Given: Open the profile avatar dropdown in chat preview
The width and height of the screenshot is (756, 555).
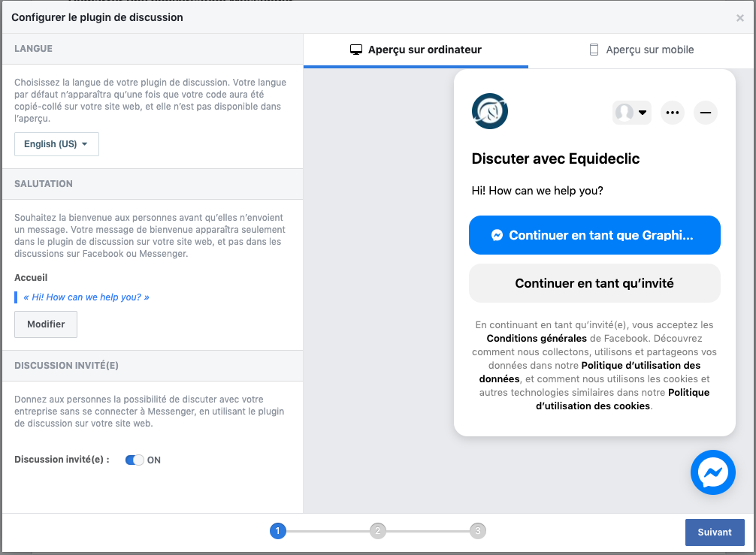Looking at the screenshot, I should click(x=631, y=112).
